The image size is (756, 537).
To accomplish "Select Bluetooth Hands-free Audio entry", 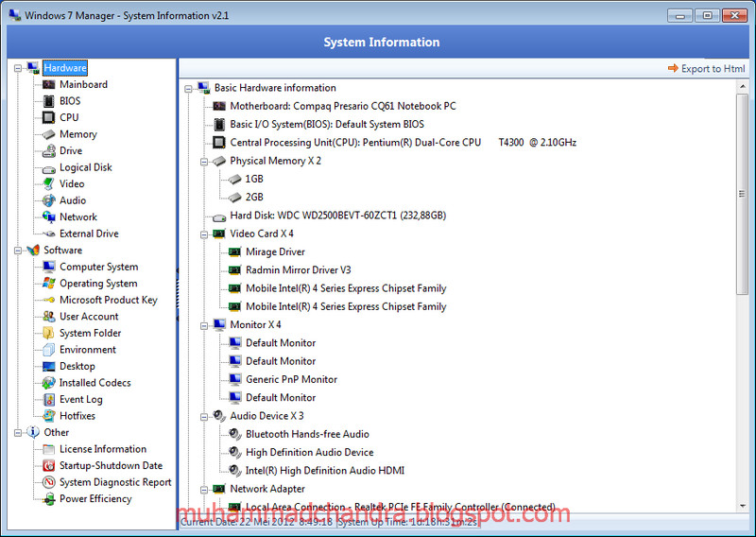I will [x=307, y=434].
